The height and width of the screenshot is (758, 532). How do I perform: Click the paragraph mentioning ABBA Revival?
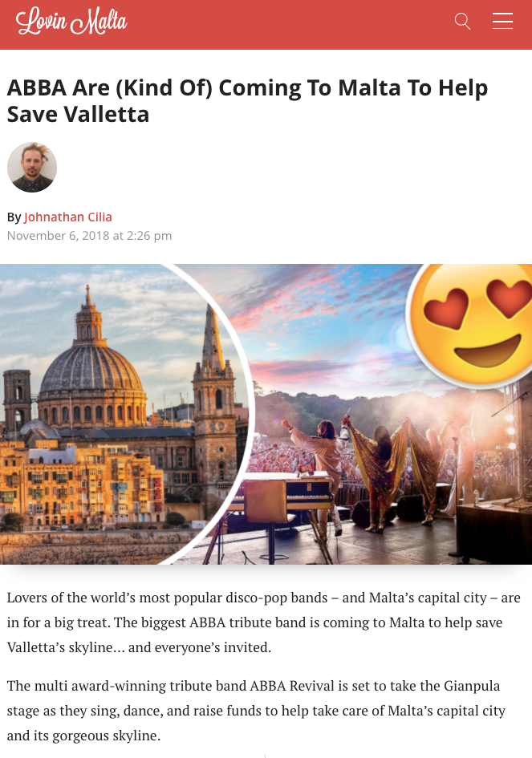pos(256,711)
